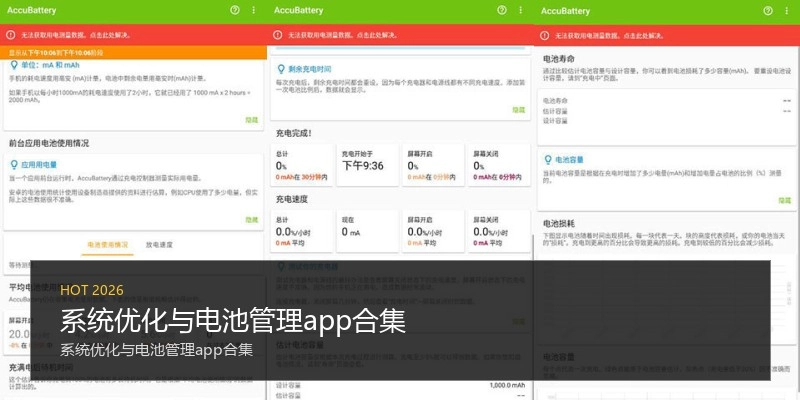Hide the 电池容量 tip card
The height and width of the screenshot is (400, 800).
coord(785,201)
